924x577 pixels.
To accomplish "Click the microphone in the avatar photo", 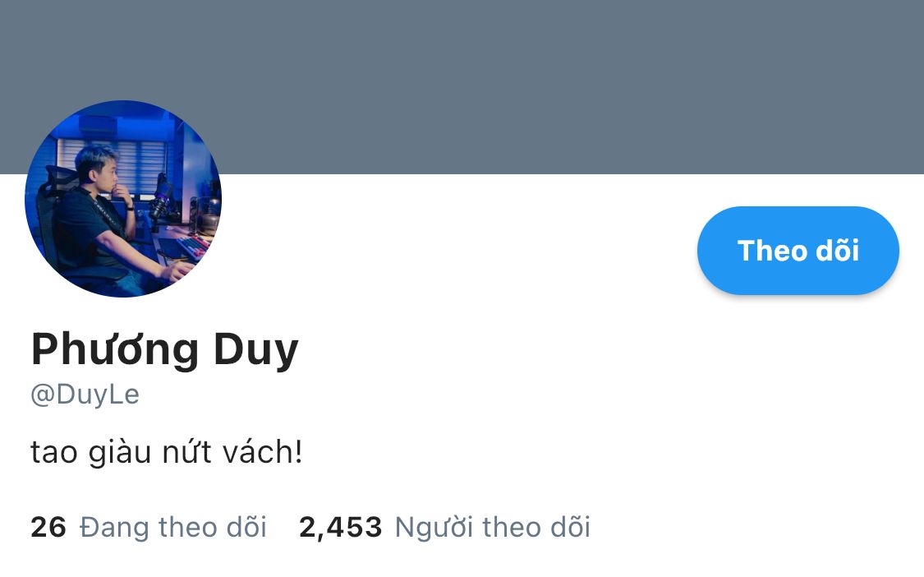I will 160,197.
